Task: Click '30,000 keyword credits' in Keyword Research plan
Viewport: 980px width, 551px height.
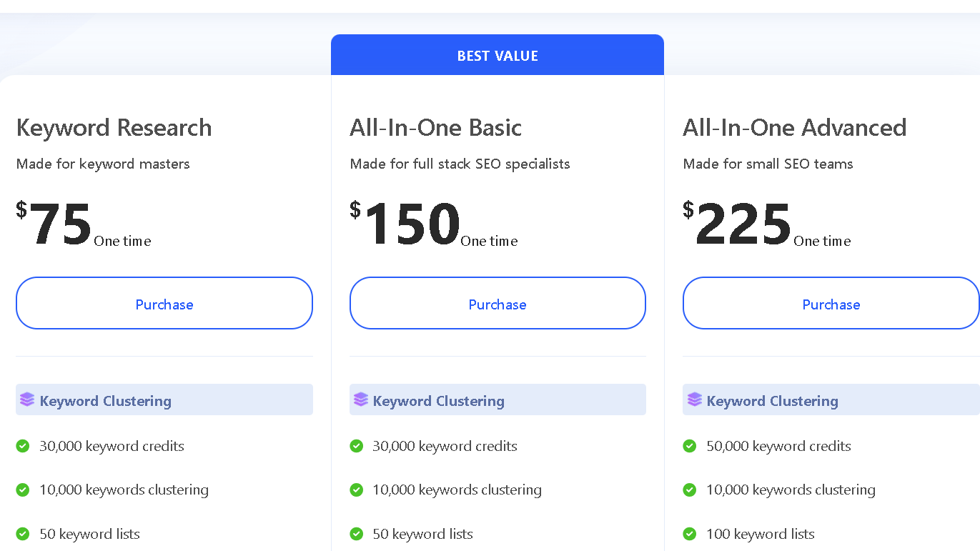Action: 112,446
